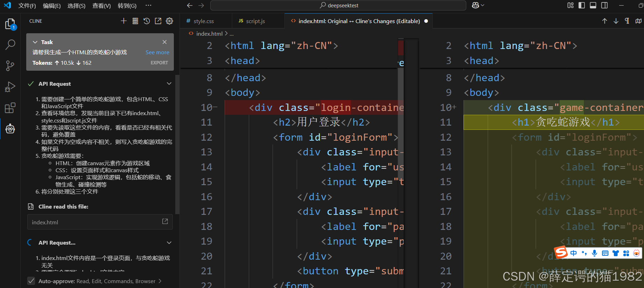This screenshot has width=644, height=288.
Task: Collapse the Task header chevron
Action: (x=35, y=42)
